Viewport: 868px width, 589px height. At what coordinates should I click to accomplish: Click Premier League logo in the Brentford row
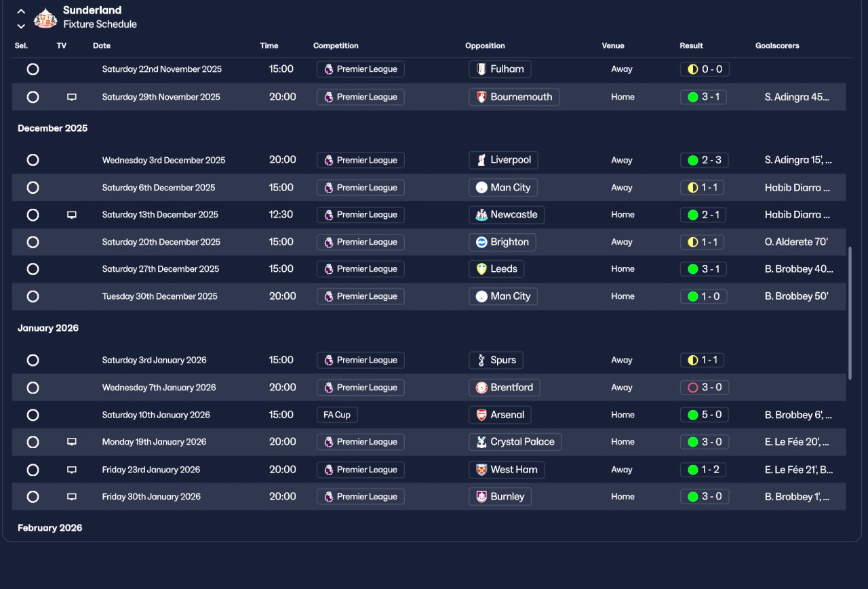[x=329, y=388]
